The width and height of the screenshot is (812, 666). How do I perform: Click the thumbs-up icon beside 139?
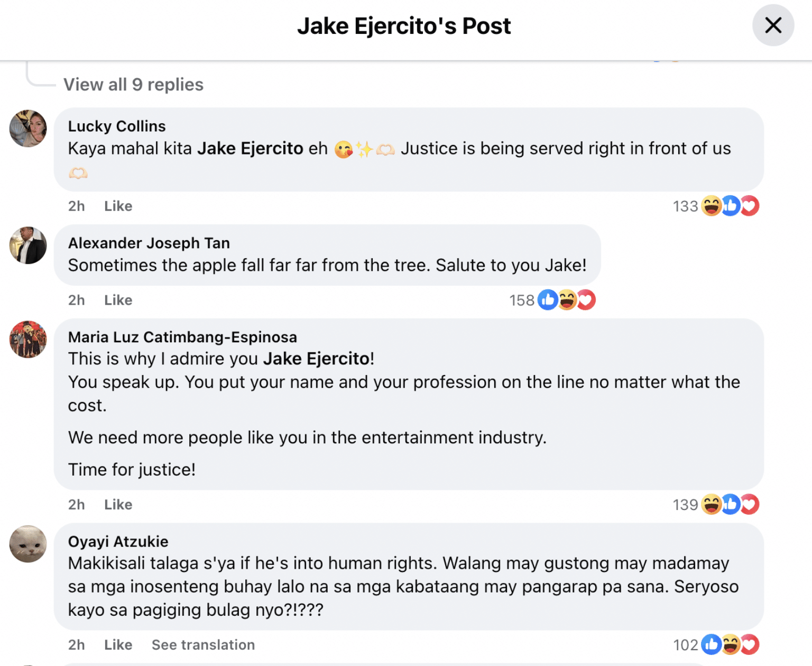(731, 505)
